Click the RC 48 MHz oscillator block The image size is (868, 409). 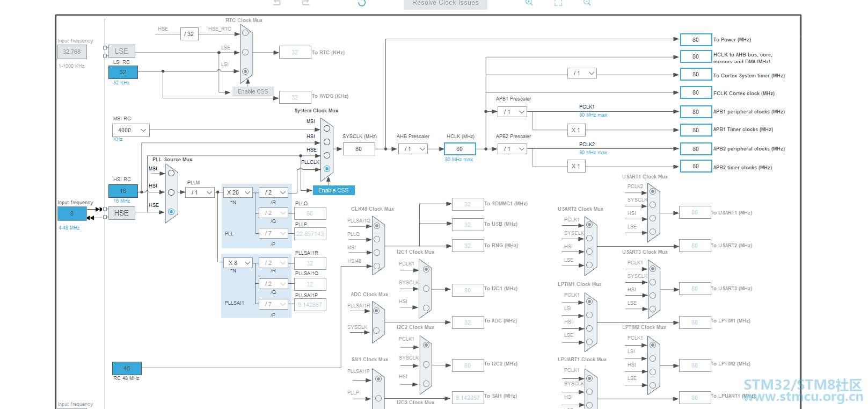click(x=127, y=368)
